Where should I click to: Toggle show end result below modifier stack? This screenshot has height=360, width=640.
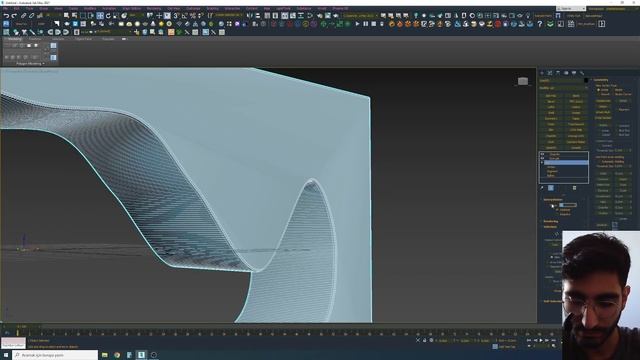click(551, 188)
